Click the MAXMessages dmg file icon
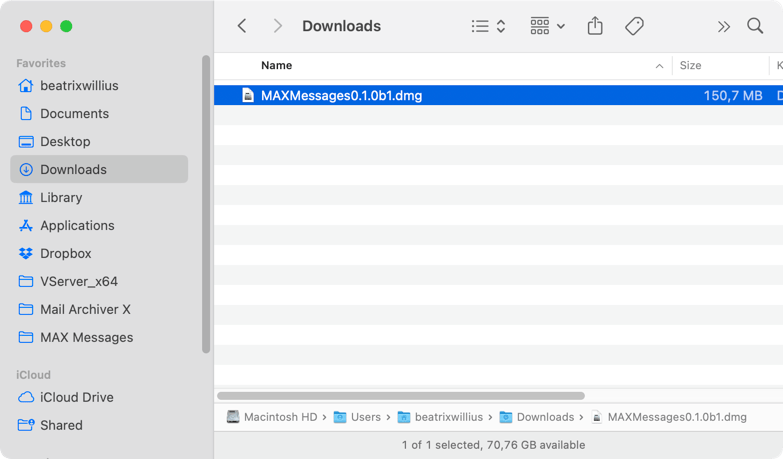Screen dimensions: 783x459 point(248,96)
